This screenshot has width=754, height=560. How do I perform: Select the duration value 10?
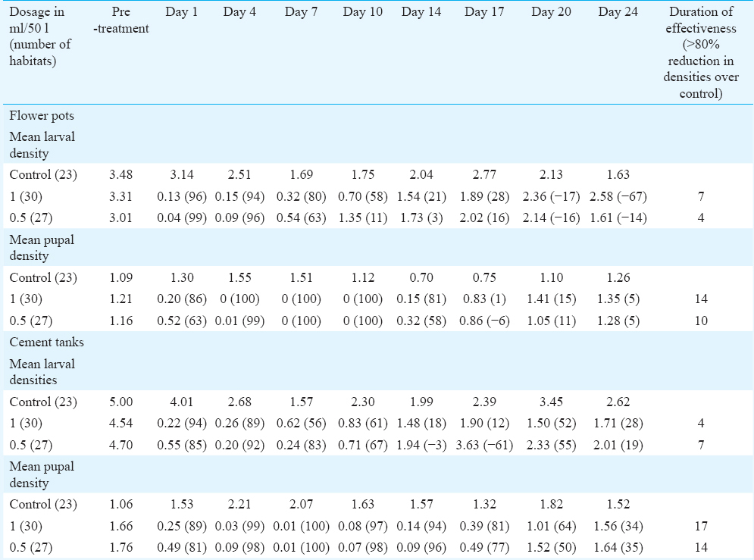pos(701,321)
